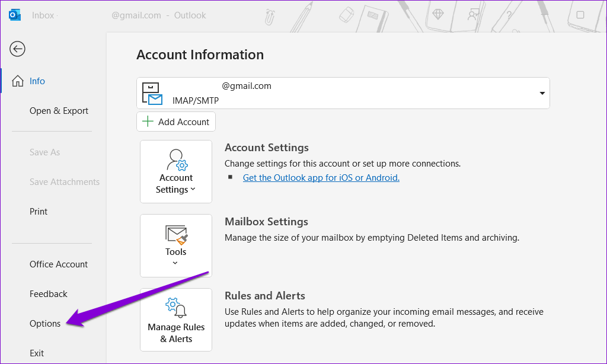Image resolution: width=607 pixels, height=364 pixels.
Task: Click the Add Account button
Action: point(176,121)
